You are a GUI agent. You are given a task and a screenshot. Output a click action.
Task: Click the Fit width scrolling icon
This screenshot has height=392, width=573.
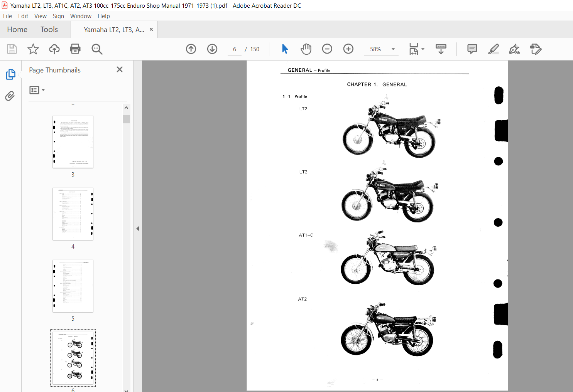[x=414, y=49]
